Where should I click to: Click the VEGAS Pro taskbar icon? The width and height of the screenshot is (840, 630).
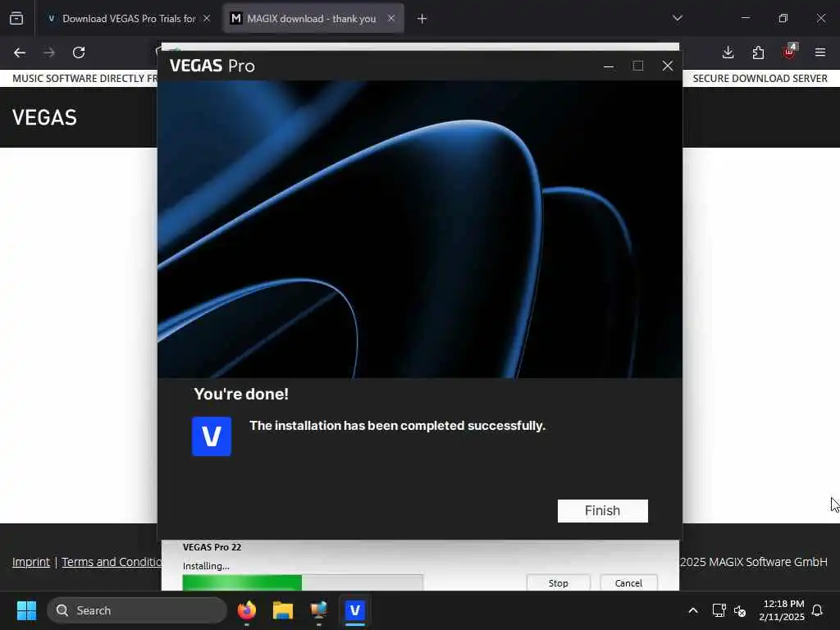coord(354,610)
